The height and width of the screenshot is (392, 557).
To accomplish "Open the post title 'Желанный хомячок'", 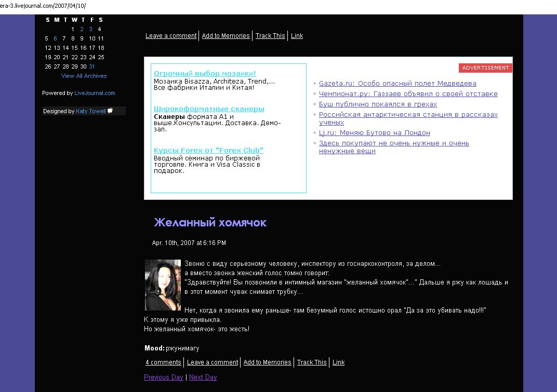I will [210, 223].
